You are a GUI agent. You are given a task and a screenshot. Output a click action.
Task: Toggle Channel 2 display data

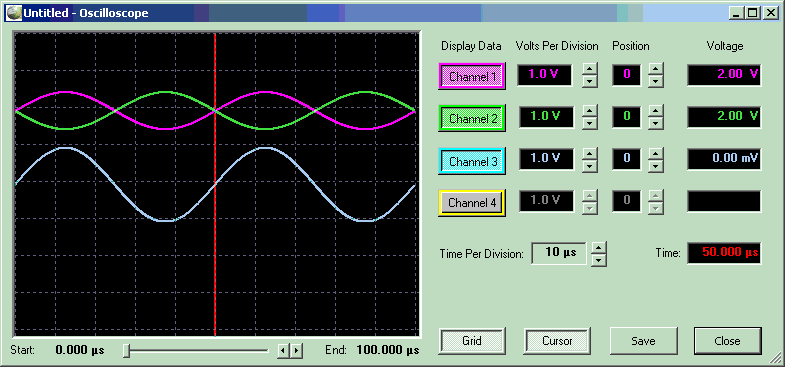coord(472,119)
